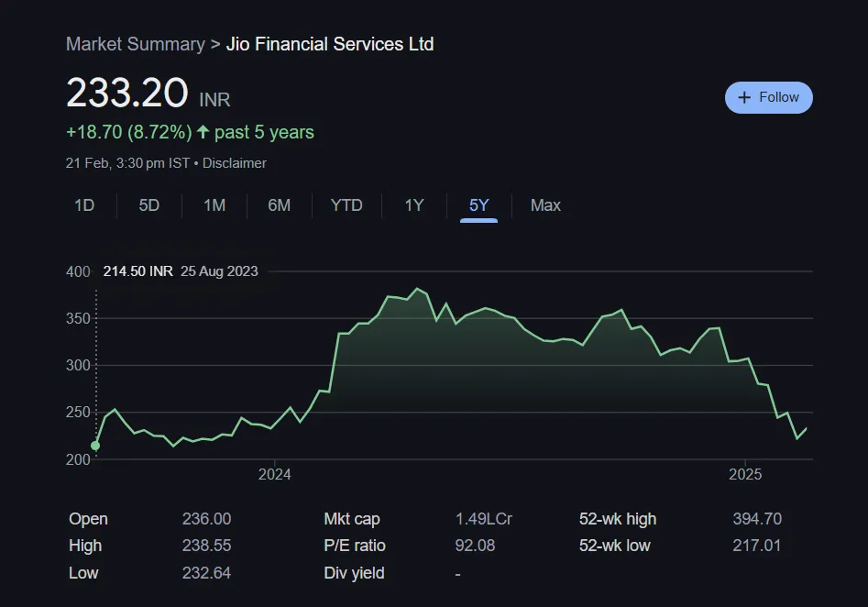Click the 2024 axis label on chart
The width and height of the screenshot is (868, 607).
[x=275, y=475]
